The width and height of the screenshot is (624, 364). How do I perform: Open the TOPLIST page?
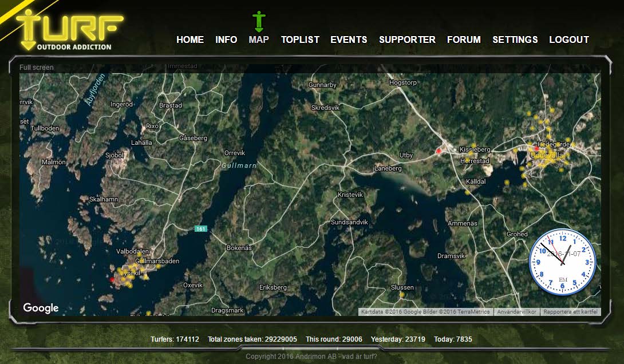pyautogui.click(x=300, y=40)
